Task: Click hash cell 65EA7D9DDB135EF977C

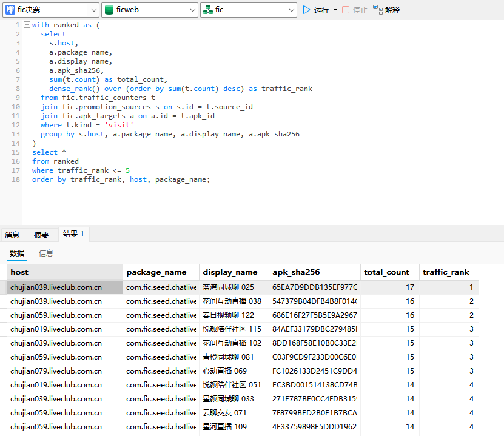Action: (x=315, y=287)
